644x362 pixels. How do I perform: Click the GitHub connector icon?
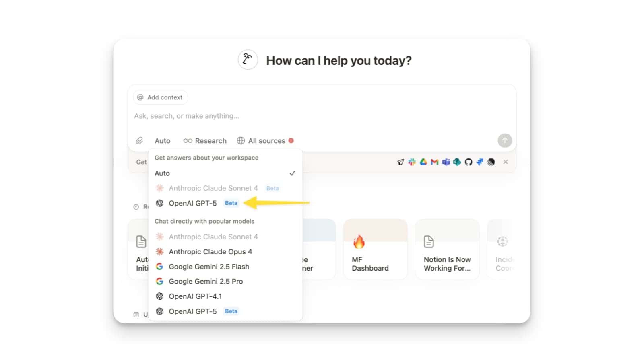pos(468,162)
